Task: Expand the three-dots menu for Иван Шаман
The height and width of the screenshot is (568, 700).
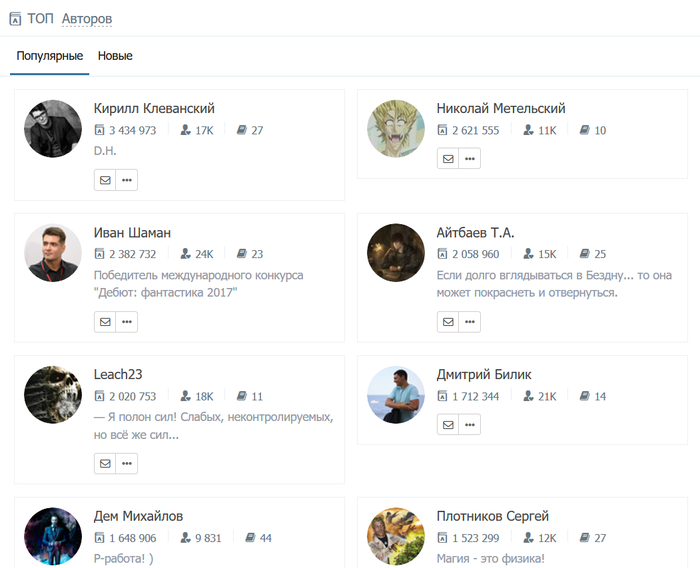Action: [127, 322]
